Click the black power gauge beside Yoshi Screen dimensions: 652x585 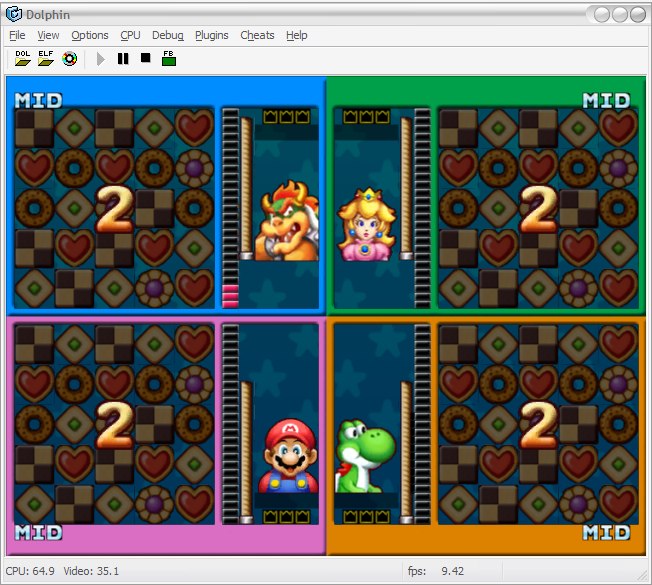[x=422, y=424]
